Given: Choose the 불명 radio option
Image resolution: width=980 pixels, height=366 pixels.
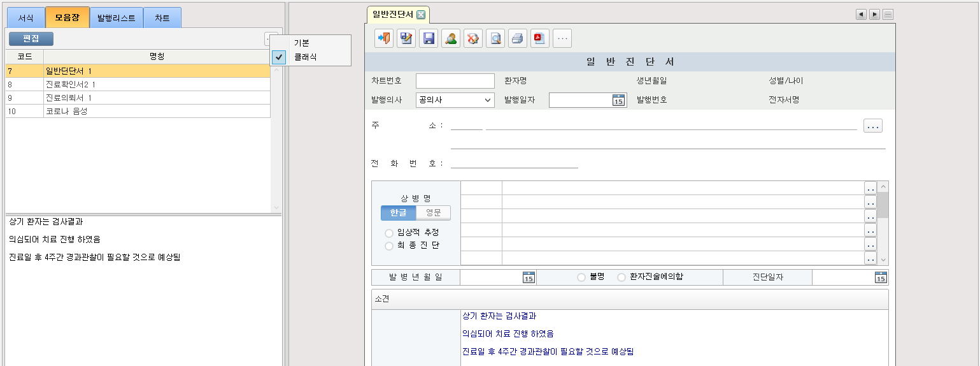Looking at the screenshot, I should click(x=581, y=277).
